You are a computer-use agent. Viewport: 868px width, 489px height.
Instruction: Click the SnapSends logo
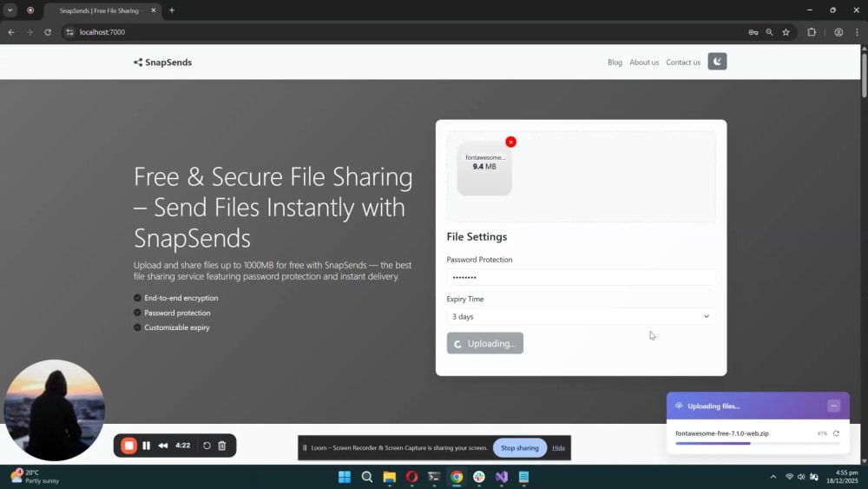(x=163, y=63)
